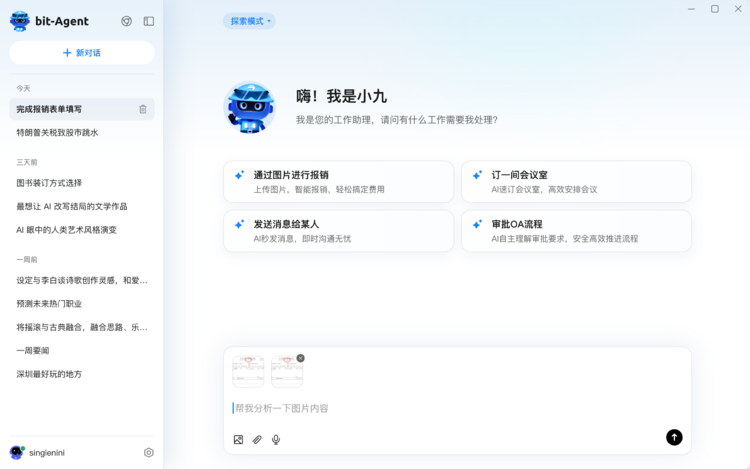The width and height of the screenshot is (750, 469).
Task: Attach a file using the paperclip icon
Action: tap(257, 439)
